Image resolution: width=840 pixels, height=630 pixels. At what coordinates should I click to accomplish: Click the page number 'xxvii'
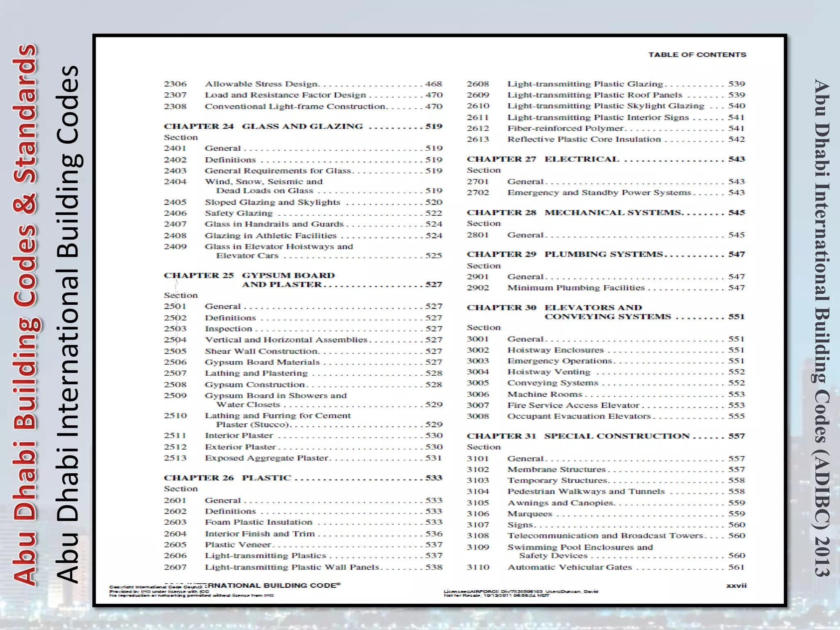tap(736, 586)
